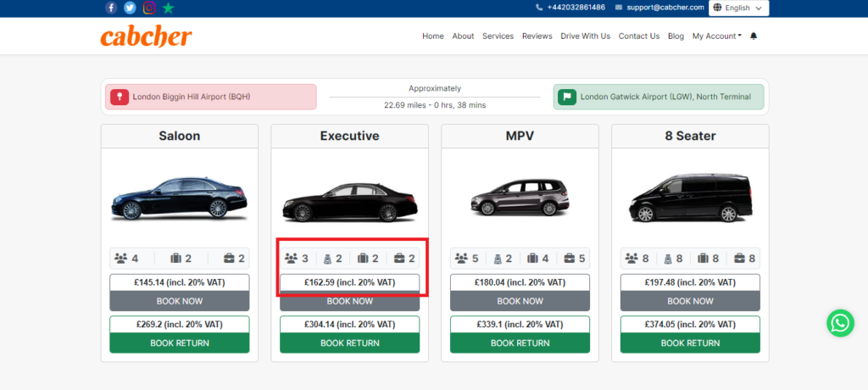Click the green Trustpilot star icon

point(169,8)
